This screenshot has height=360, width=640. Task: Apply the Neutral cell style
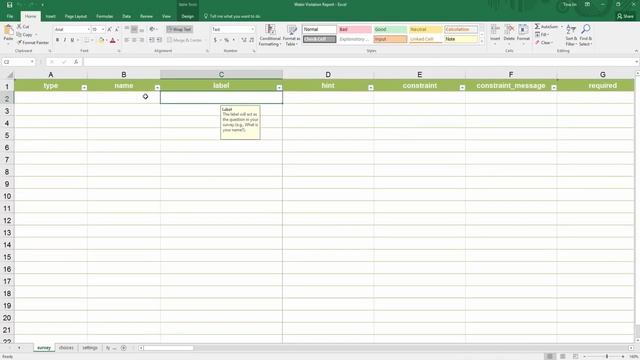425,29
